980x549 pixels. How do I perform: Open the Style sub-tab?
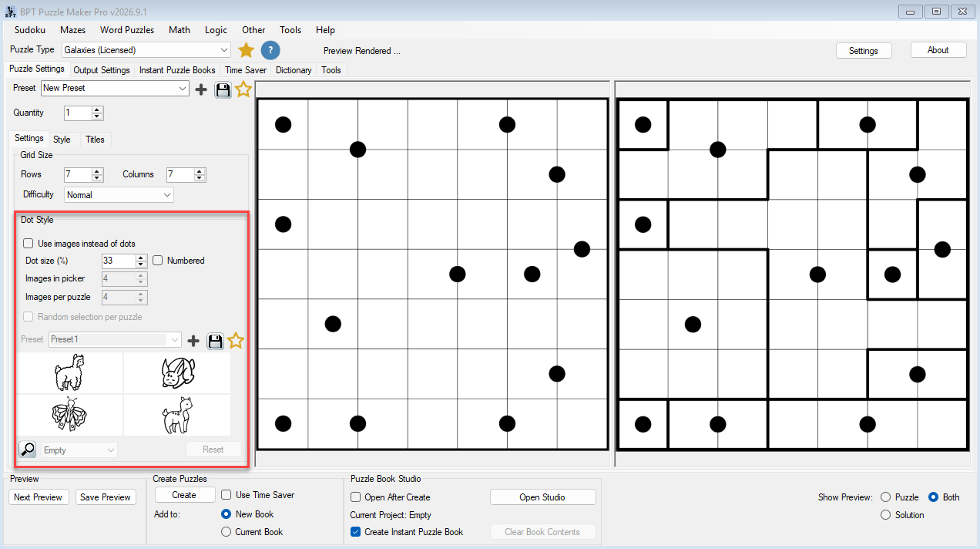pos(62,140)
